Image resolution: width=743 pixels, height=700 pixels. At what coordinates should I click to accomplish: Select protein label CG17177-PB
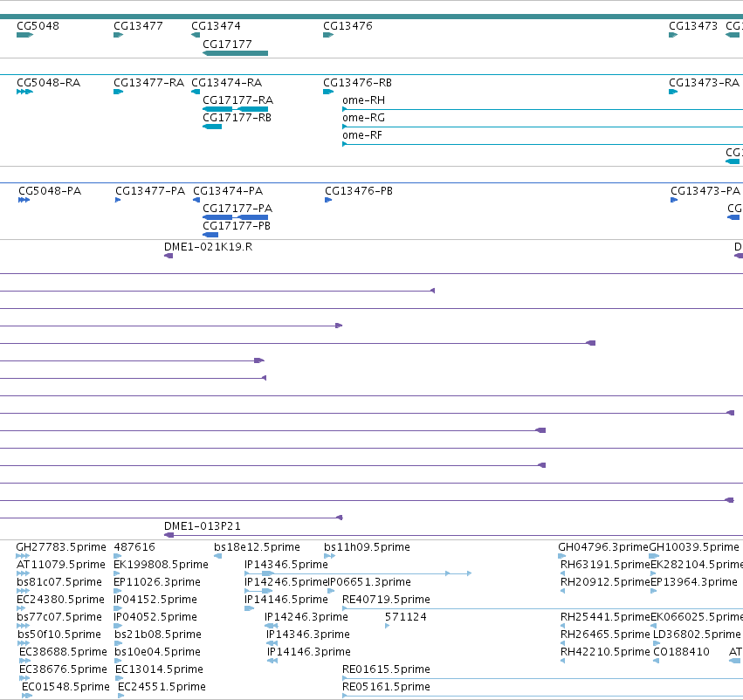point(237,226)
